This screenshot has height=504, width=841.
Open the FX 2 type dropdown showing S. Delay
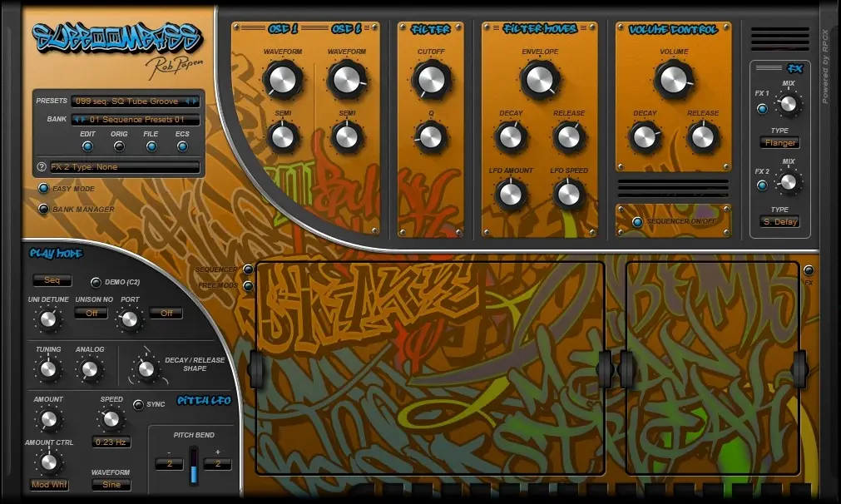pyautogui.click(x=779, y=221)
